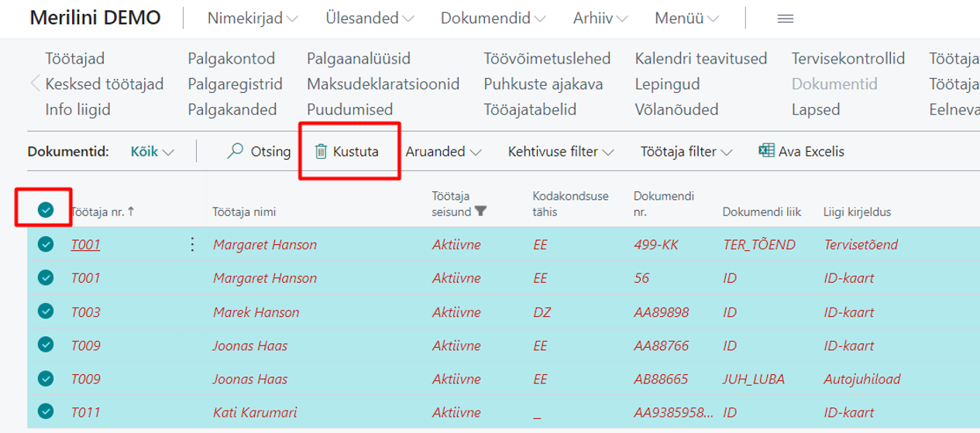This screenshot has height=433, width=980.
Task: Open Puudumised link
Action: point(350,109)
